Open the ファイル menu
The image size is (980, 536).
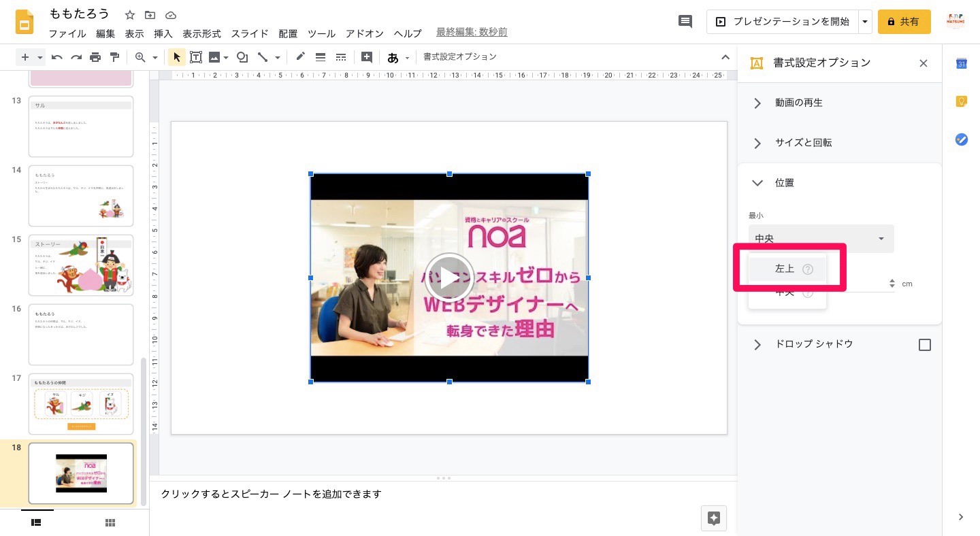click(x=67, y=33)
